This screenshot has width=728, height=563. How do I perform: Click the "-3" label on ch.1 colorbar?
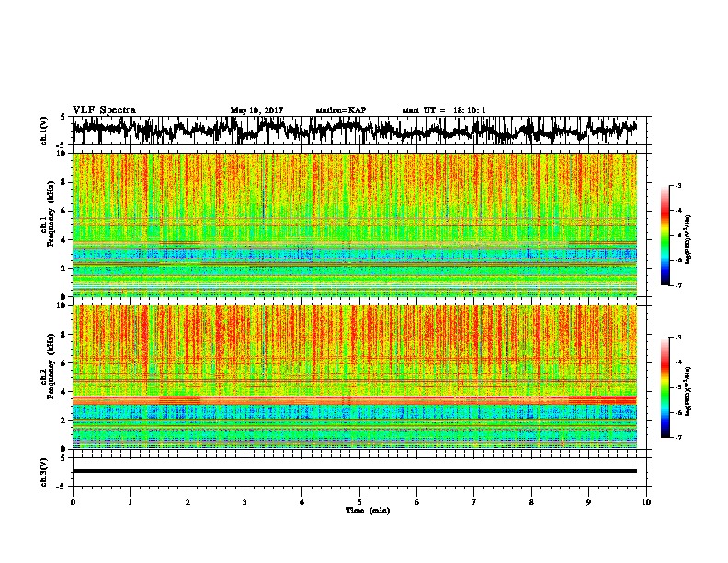[677, 185]
